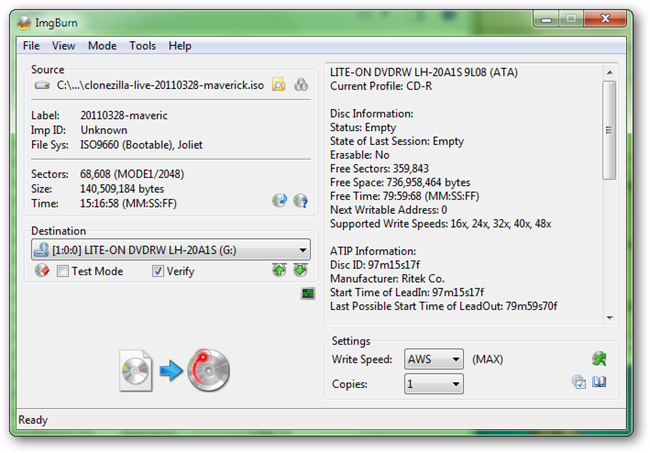Viewport: 650px width, 453px height.
Task: Click the Free Space: 736,958,464 bytes line
Action: 400,182
